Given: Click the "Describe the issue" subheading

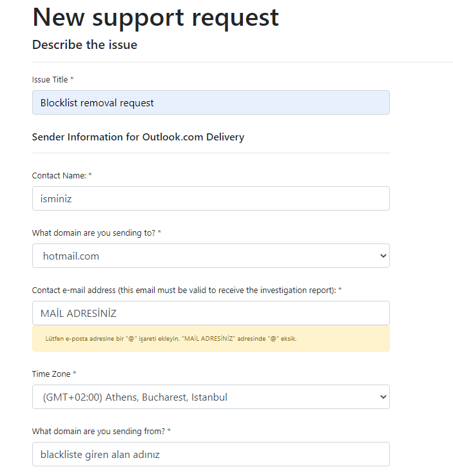Looking at the screenshot, I should (84, 44).
